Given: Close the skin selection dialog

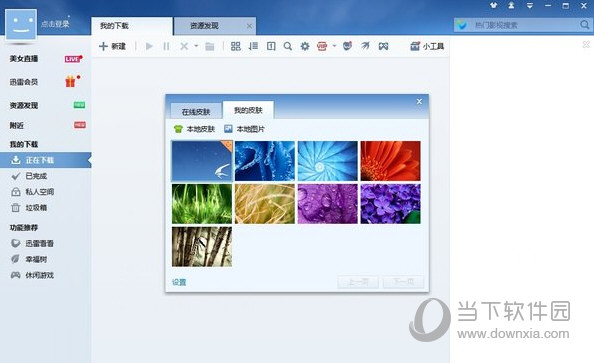Looking at the screenshot, I should [419, 102].
